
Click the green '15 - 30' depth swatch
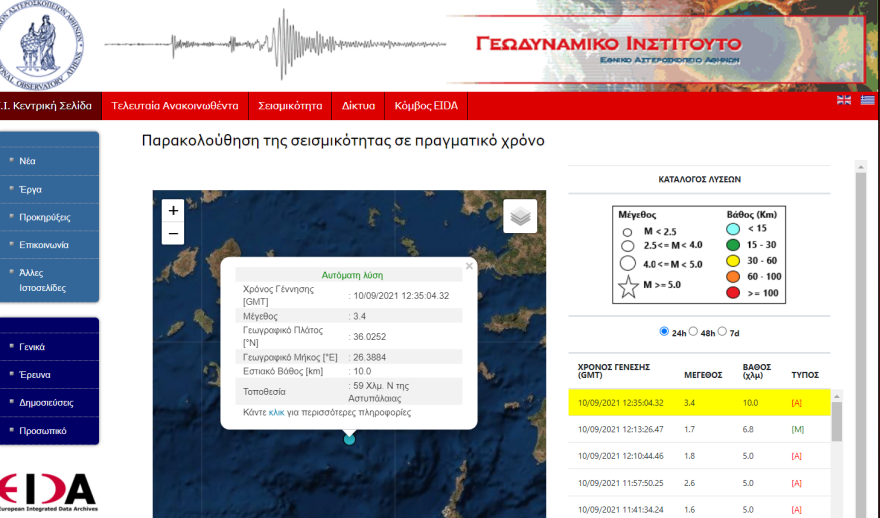(732, 245)
